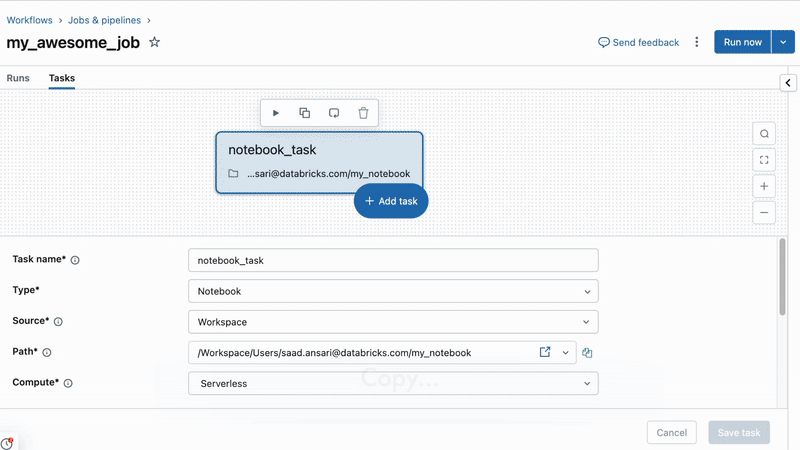
Task: Click the Task name input field
Action: 393,260
